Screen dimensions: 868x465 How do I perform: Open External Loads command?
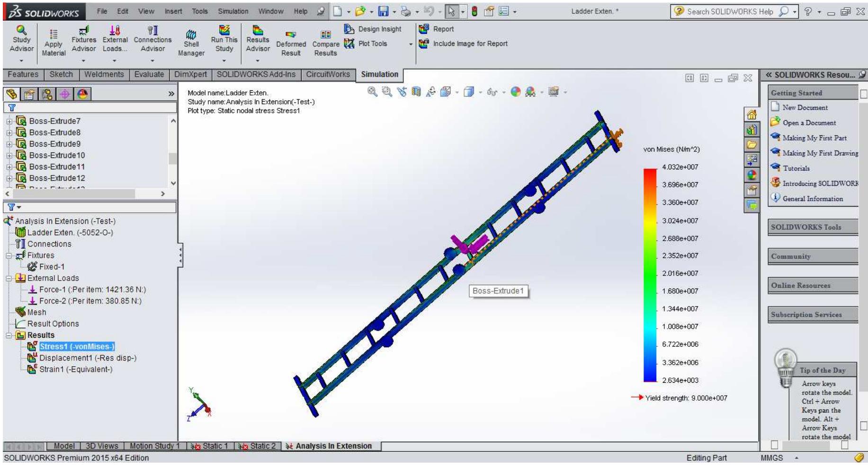pyautogui.click(x=115, y=39)
